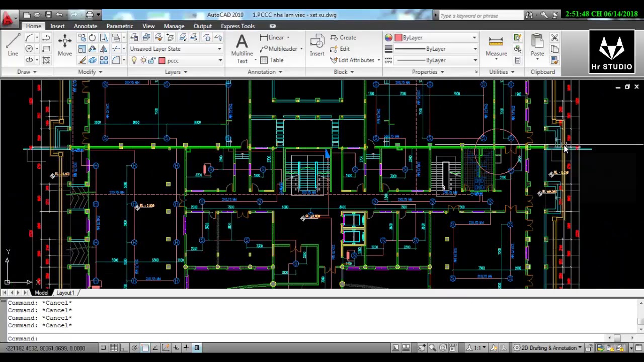Click the Multiline Text tool
This screenshot has height=362, width=644.
[242, 48]
